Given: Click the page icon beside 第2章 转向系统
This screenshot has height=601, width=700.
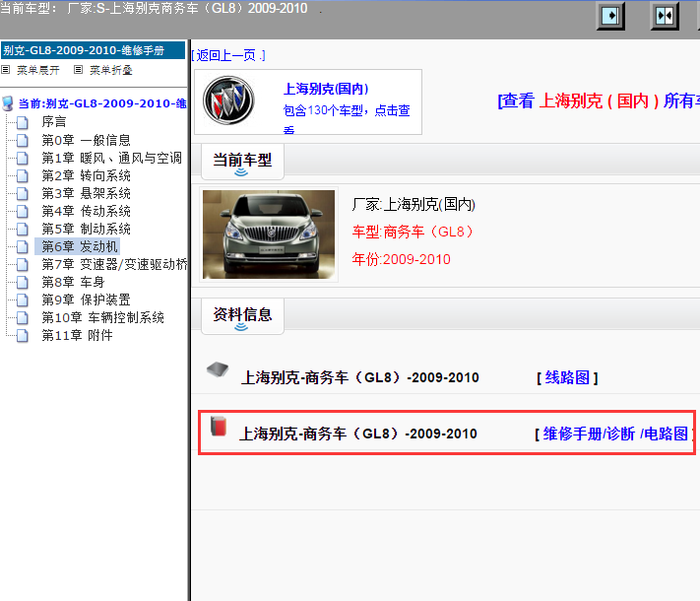Looking at the screenshot, I should [x=23, y=175].
